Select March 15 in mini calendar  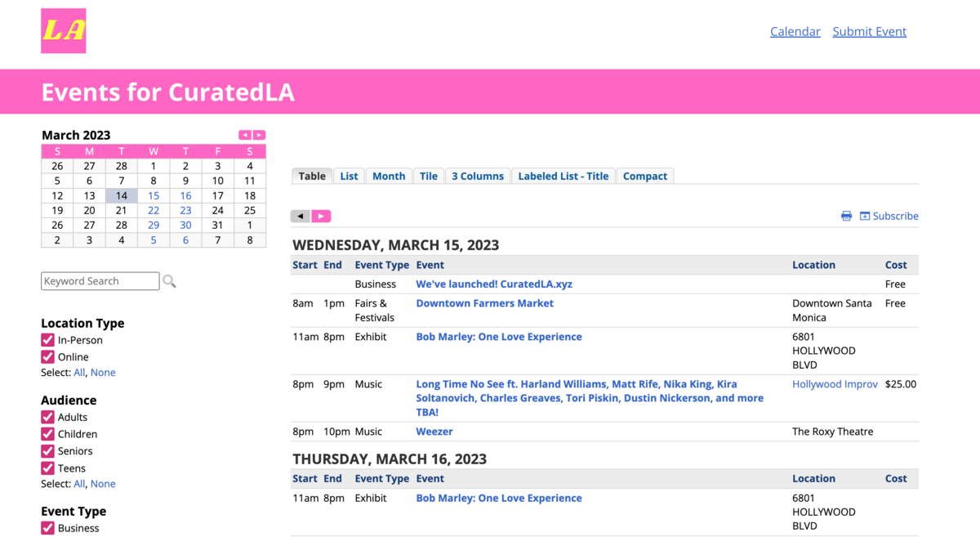pyautogui.click(x=154, y=196)
